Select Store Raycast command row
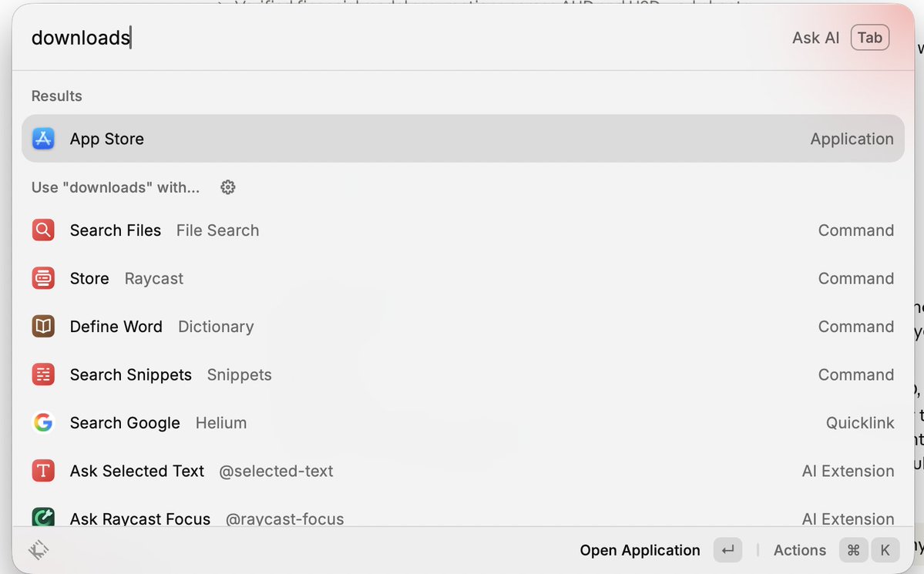Image resolution: width=924 pixels, height=574 pixels. 463,278
